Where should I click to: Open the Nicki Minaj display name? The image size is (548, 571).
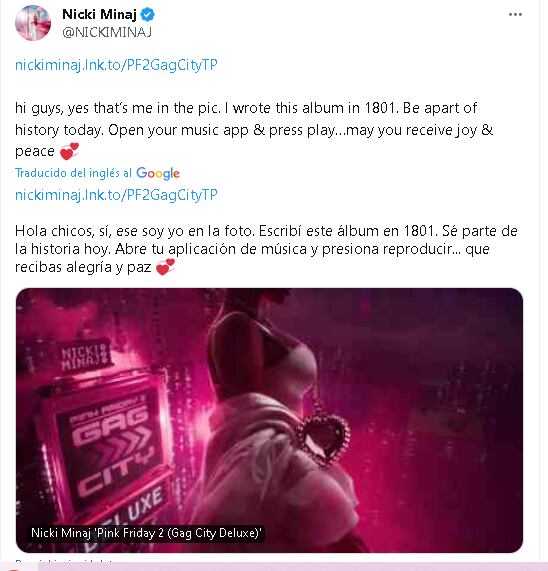coord(99,15)
